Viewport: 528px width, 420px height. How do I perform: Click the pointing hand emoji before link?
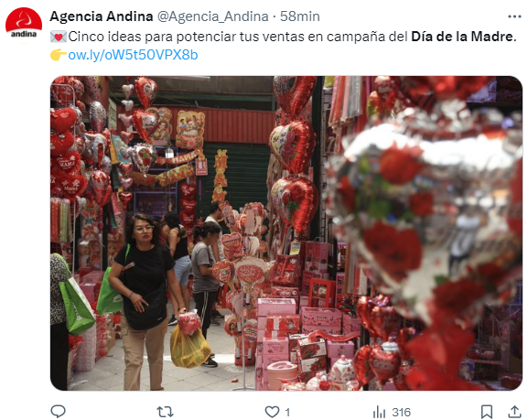(59, 55)
